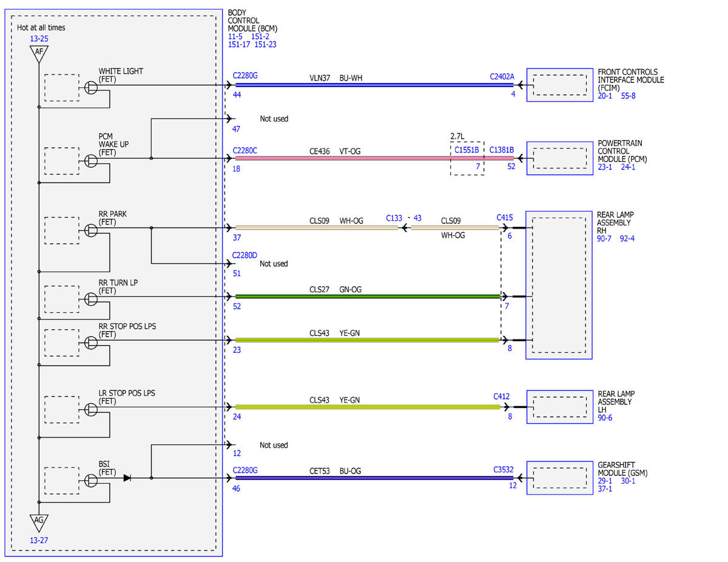The height and width of the screenshot is (562, 728).
Task: Open page reference 13-27 below AG
Action: click(39, 540)
